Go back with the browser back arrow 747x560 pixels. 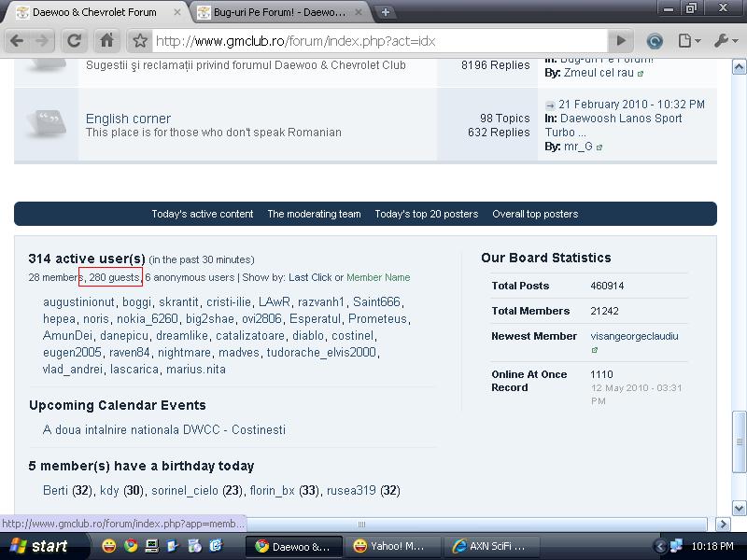tap(17, 41)
